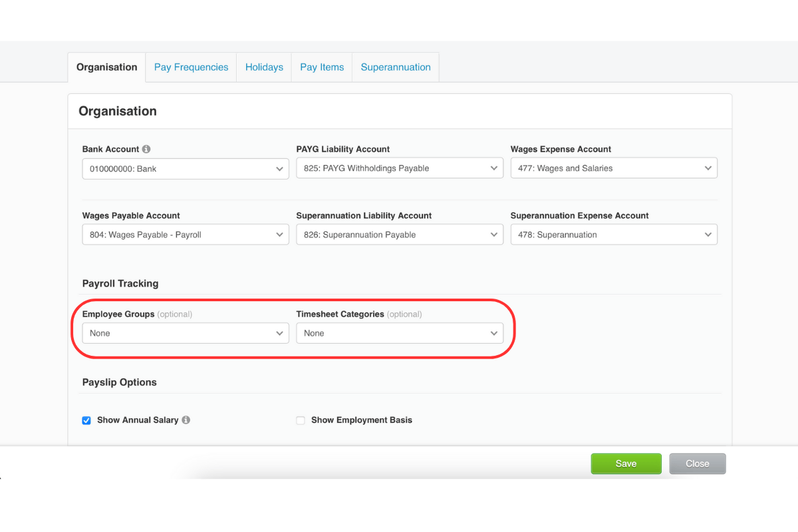Disable the Show Annual Salary checkbox
This screenshot has height=532, width=798.
pos(86,420)
